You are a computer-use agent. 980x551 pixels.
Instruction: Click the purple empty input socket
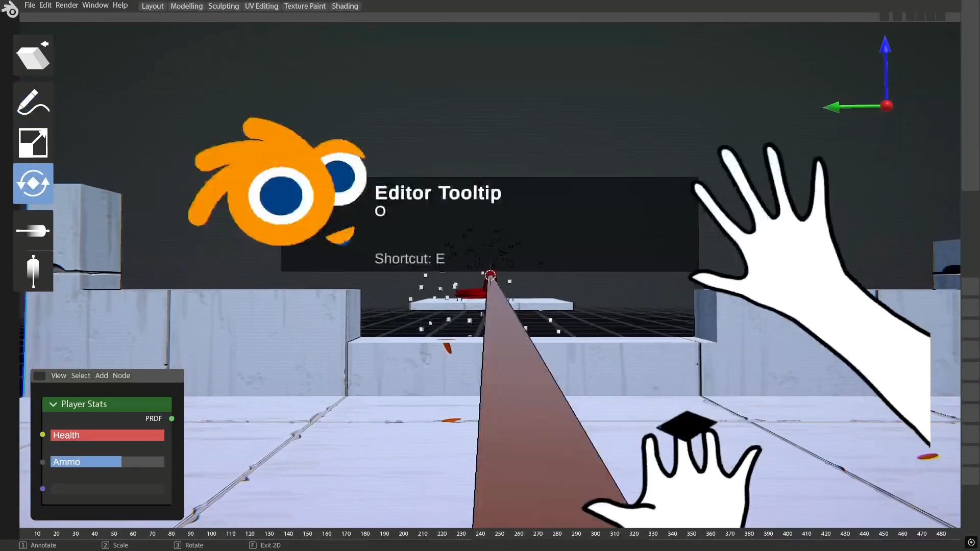(x=43, y=489)
